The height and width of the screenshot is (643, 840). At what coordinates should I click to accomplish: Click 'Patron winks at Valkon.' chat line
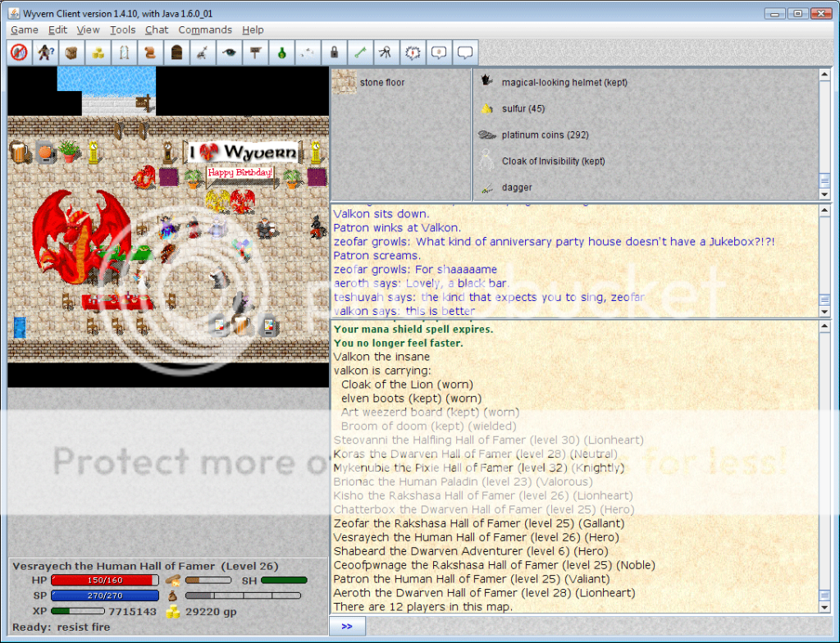coord(397,228)
